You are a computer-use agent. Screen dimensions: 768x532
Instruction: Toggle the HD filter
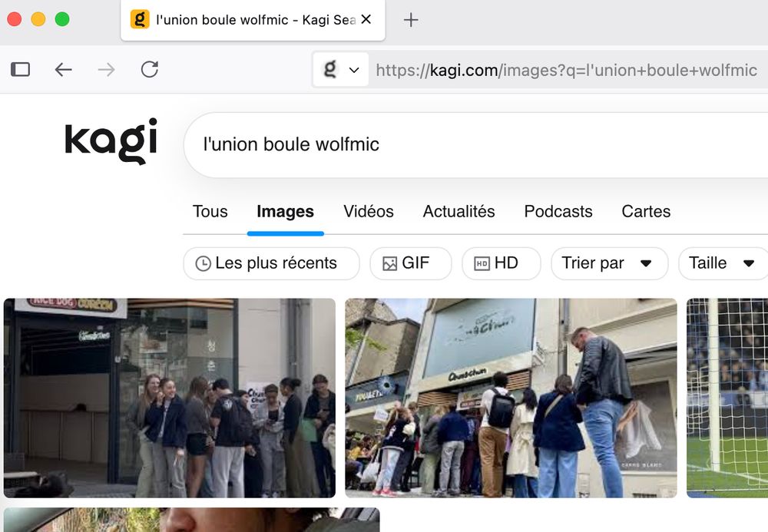(502, 263)
